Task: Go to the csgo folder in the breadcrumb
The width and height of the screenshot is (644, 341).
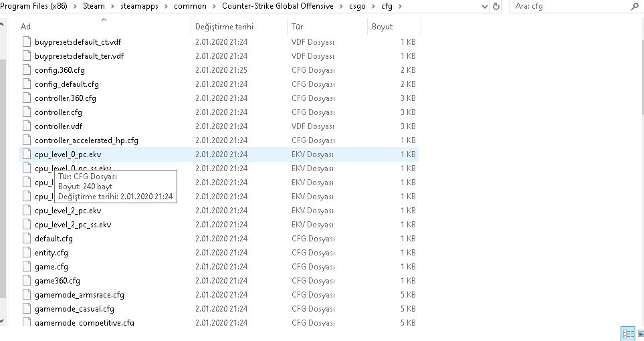Action: coord(357,6)
